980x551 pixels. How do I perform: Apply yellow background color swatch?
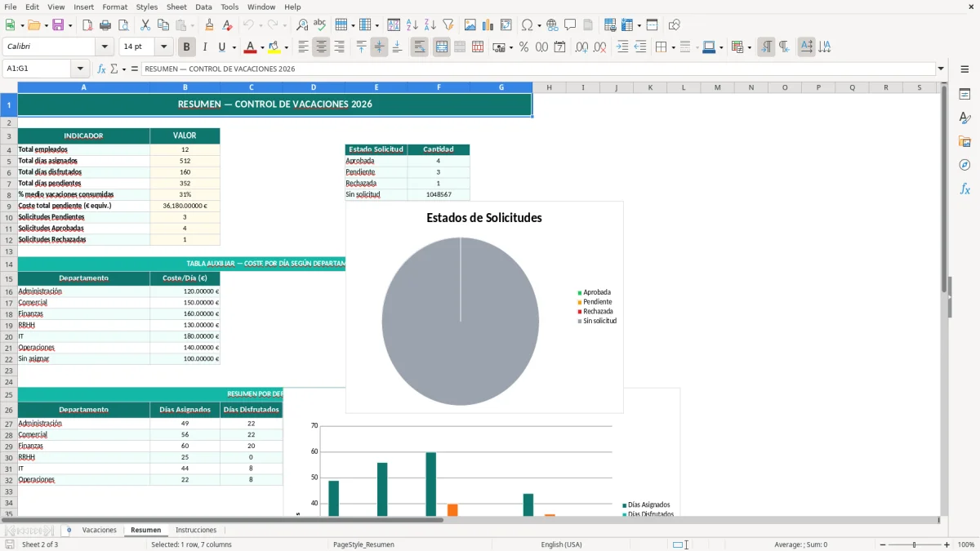click(x=275, y=47)
